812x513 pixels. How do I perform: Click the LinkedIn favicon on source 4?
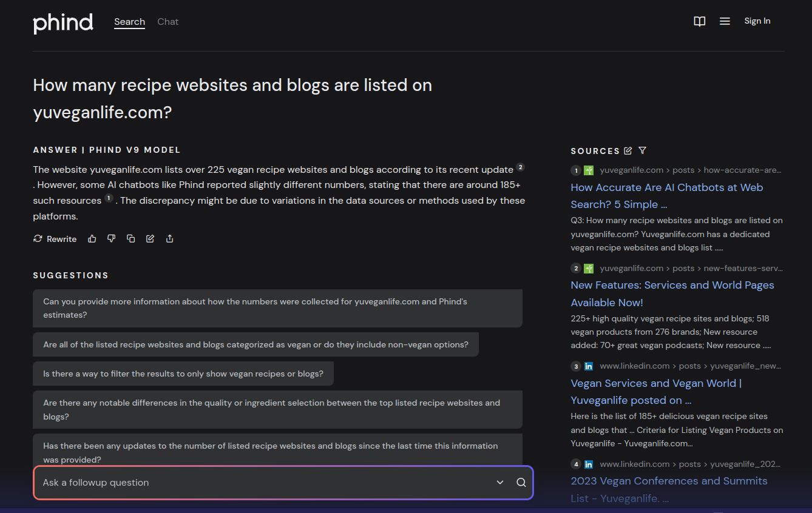coord(589,464)
